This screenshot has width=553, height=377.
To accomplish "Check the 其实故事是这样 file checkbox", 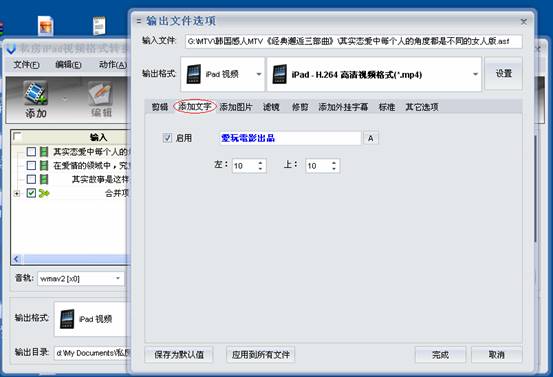I will click(31, 179).
